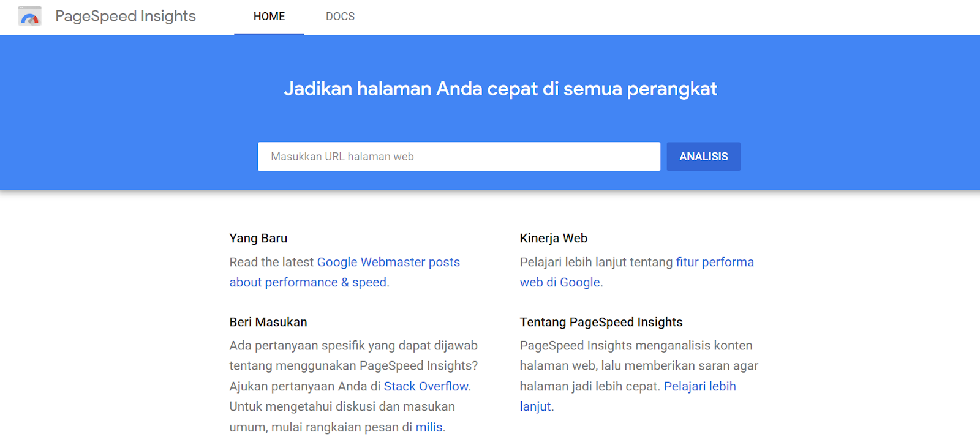Image resolution: width=980 pixels, height=448 pixels.
Task: Open Google Webmaster posts about performance link
Action: point(345,272)
